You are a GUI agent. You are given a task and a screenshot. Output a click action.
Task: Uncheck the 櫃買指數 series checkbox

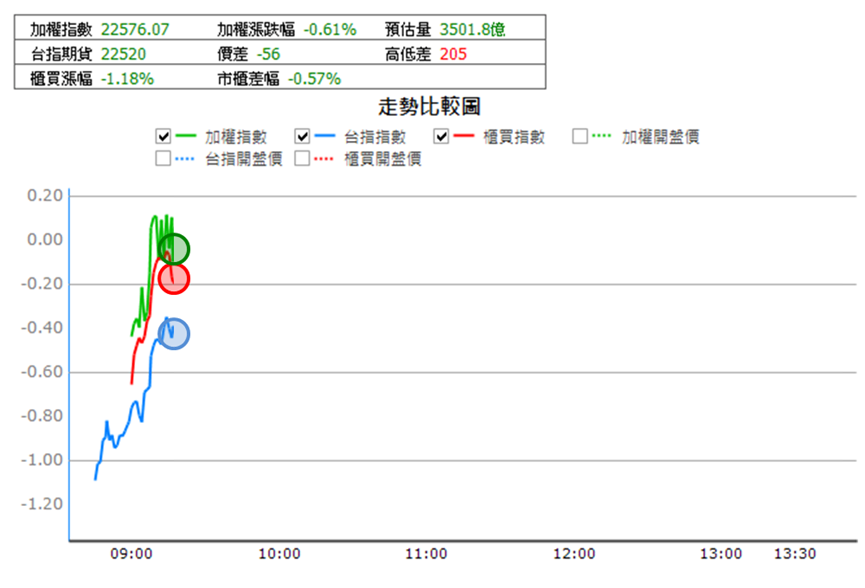coord(441,136)
